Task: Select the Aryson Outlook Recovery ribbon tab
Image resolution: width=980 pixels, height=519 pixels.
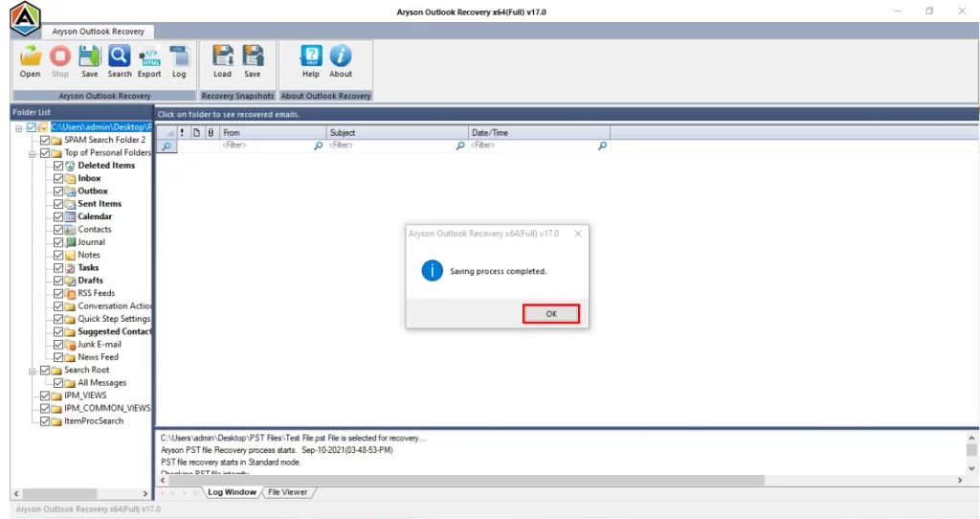Action: click(x=99, y=32)
